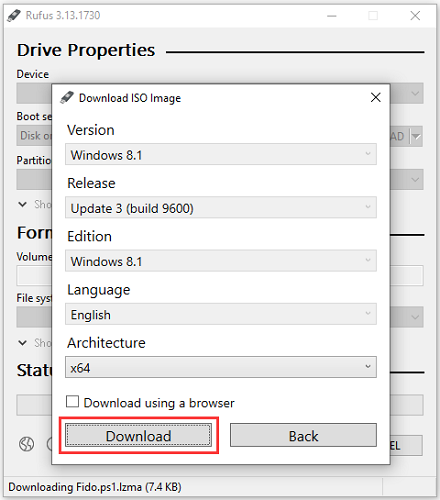Open the Version Windows 8.1 dropdown

(221, 154)
